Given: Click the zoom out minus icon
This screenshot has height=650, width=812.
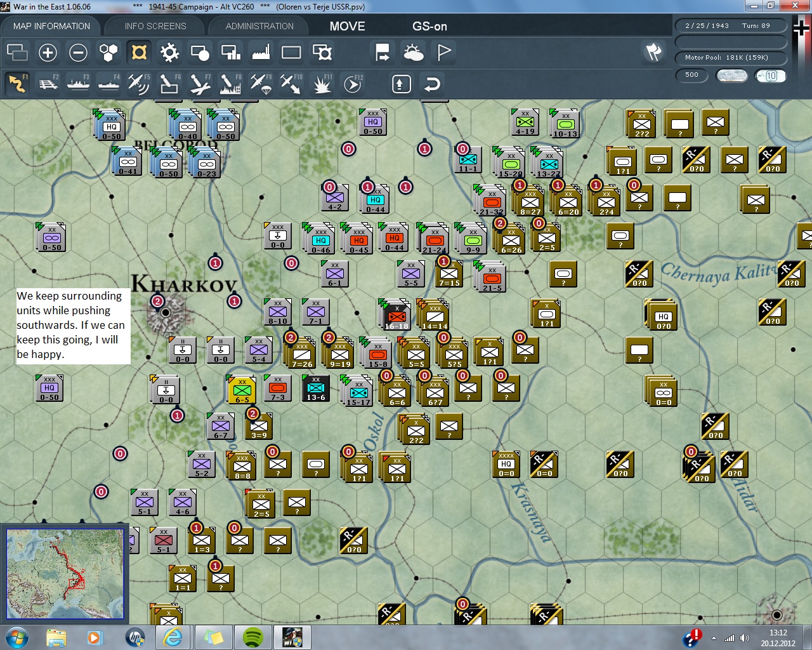Looking at the screenshot, I should [78, 53].
